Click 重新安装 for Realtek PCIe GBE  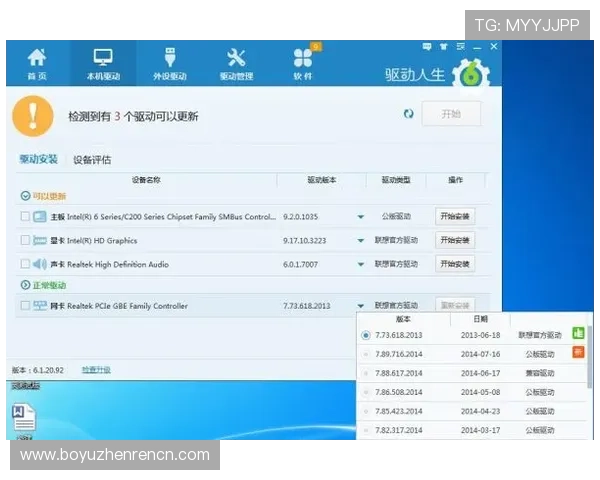[455, 305]
